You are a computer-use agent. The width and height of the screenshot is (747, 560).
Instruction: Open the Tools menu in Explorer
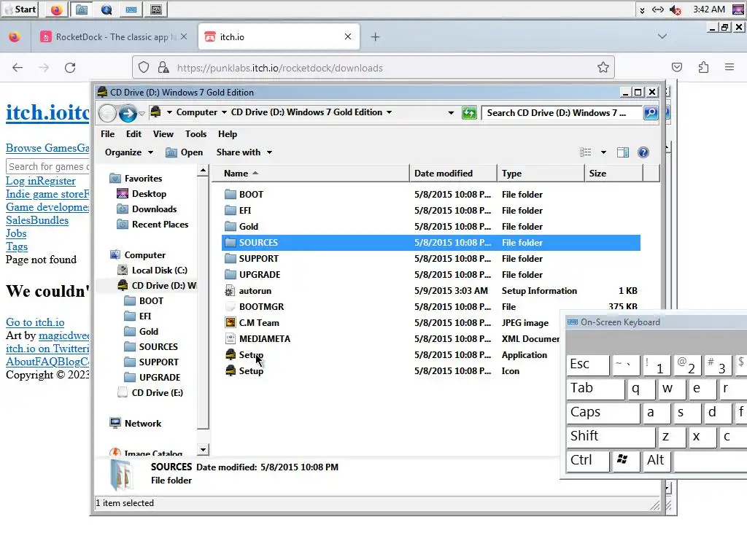click(x=196, y=134)
